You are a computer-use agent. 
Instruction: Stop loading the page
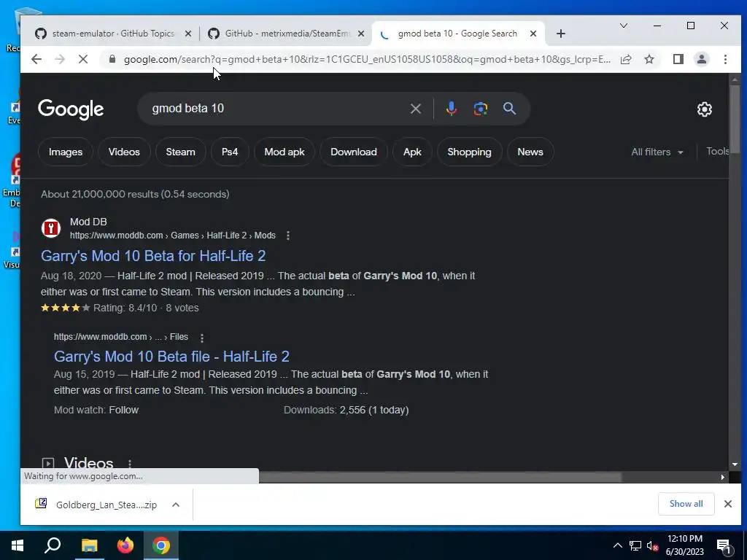click(83, 59)
